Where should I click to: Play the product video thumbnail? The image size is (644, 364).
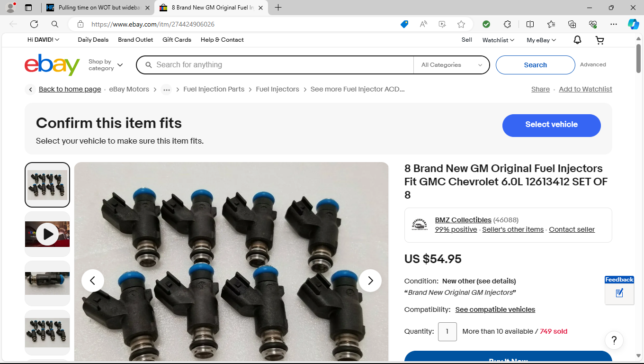pyautogui.click(x=47, y=234)
